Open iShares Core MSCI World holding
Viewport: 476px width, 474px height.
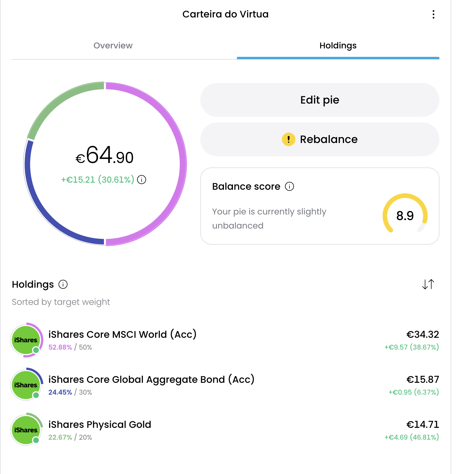pyautogui.click(x=122, y=334)
